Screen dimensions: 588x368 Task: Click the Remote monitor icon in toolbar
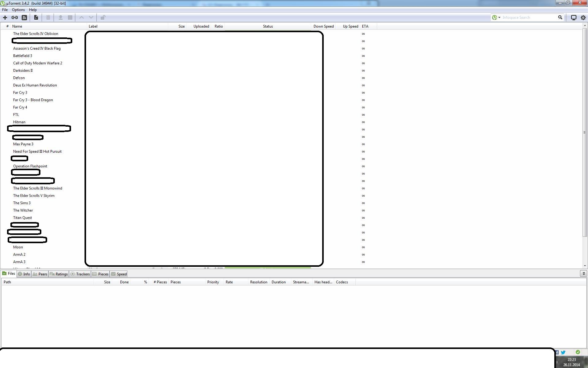[x=574, y=17]
